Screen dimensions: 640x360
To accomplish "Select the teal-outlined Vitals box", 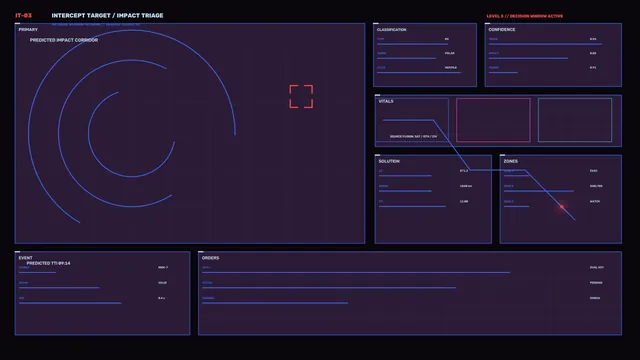I will coord(575,120).
